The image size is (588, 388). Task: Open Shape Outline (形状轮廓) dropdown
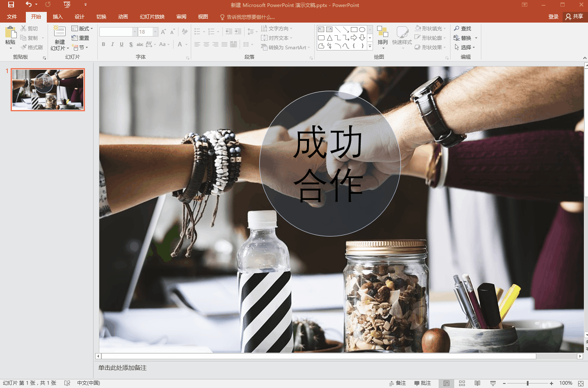coord(430,38)
